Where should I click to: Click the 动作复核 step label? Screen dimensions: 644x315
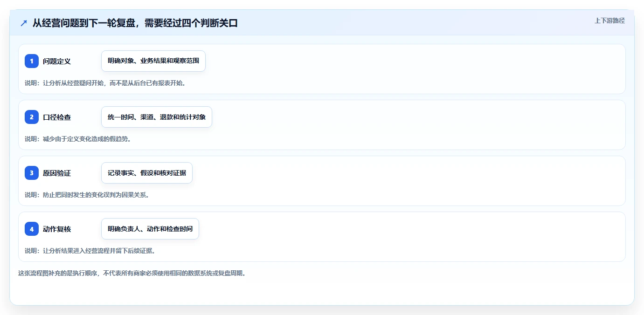(x=57, y=229)
